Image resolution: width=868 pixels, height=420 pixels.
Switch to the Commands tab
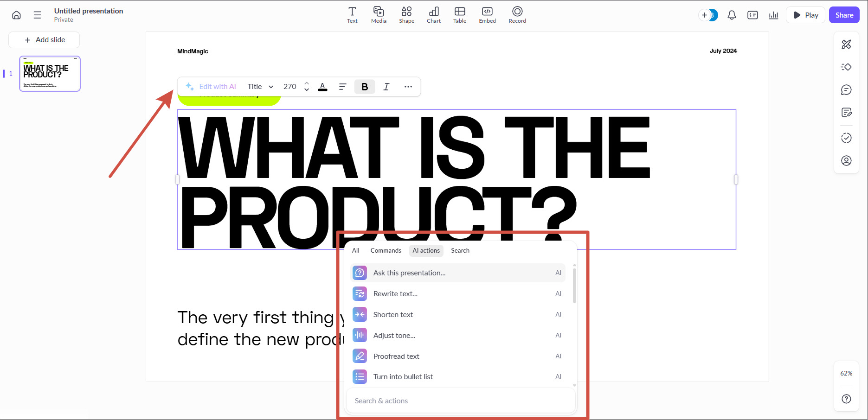(x=386, y=251)
